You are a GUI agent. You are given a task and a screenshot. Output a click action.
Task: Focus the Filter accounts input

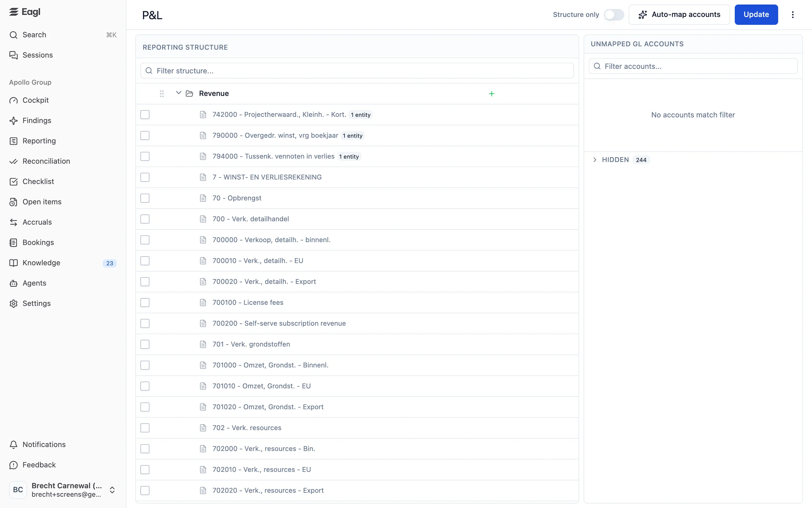[693, 67]
